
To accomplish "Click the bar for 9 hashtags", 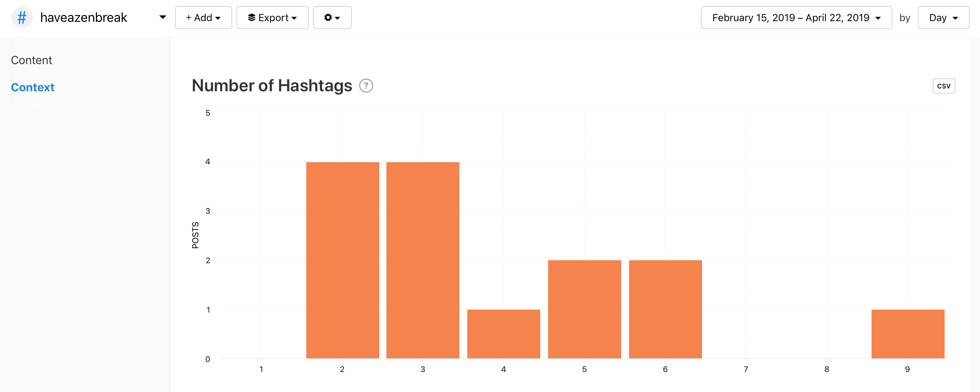I will [x=908, y=334].
